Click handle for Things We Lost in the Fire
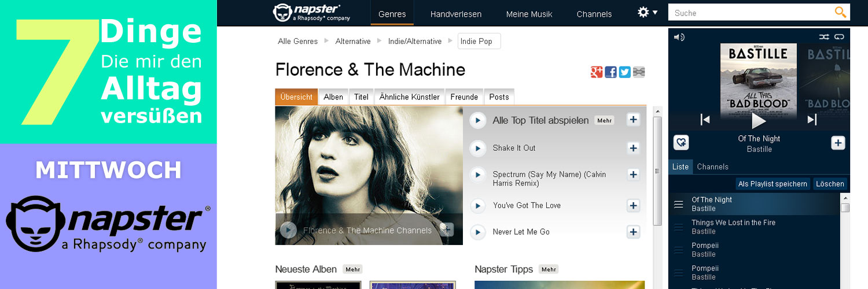Viewport: 868px width, 289px height. [x=679, y=227]
